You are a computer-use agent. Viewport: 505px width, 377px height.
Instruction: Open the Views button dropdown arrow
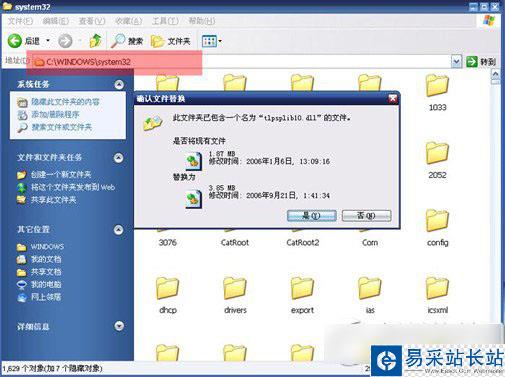[x=220, y=41]
